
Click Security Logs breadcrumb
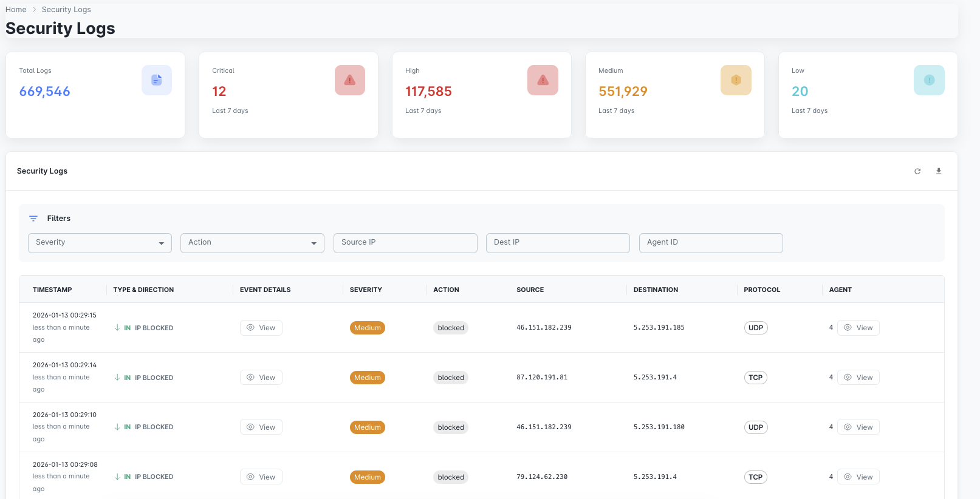click(66, 10)
